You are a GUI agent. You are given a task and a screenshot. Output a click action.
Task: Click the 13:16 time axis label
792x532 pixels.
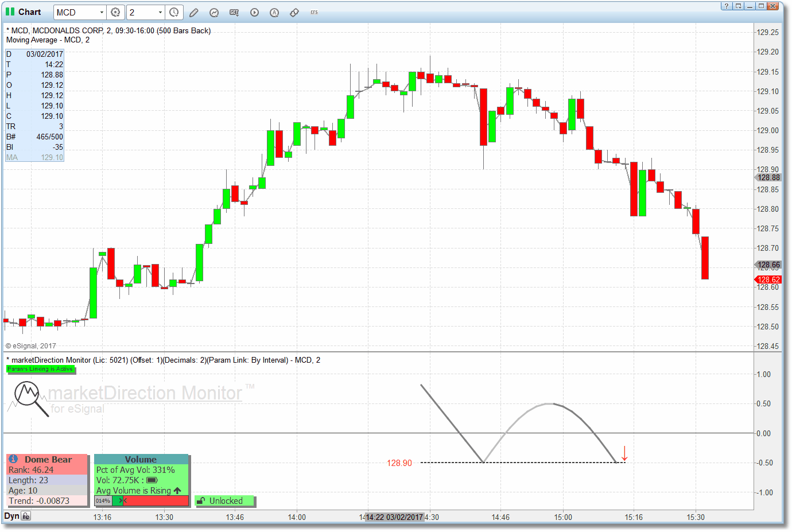click(102, 517)
